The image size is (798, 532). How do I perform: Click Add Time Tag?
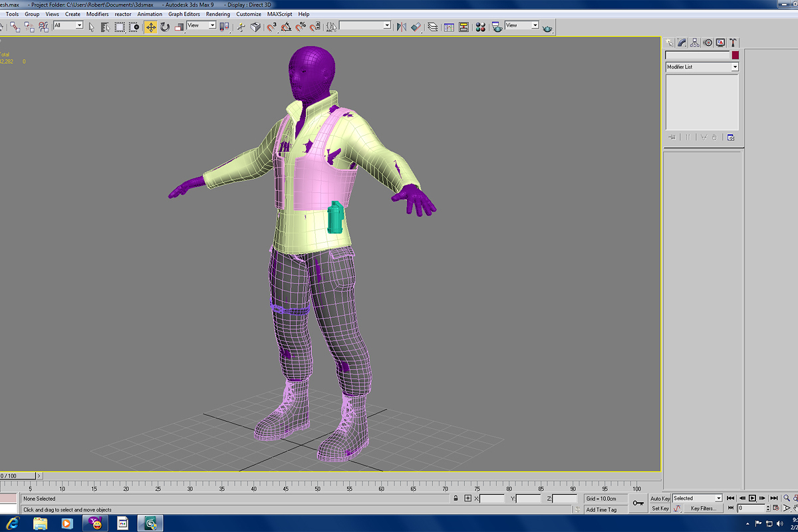(601, 510)
